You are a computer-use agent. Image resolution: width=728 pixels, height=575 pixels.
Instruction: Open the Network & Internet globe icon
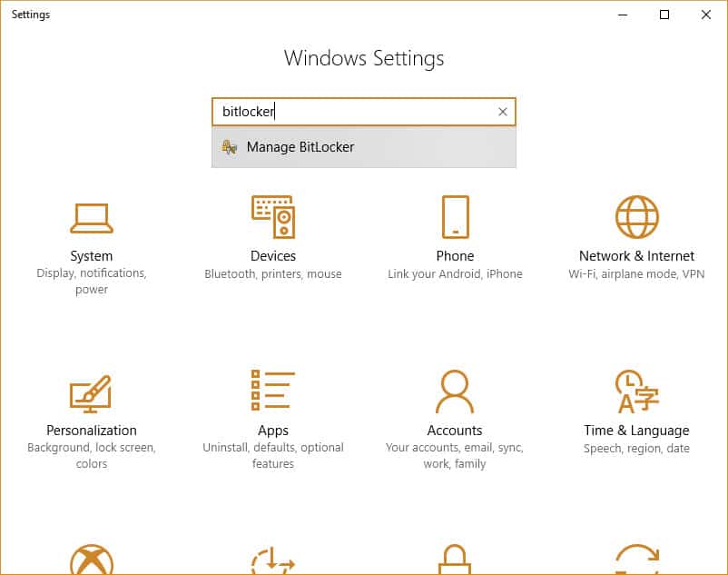pos(636,217)
